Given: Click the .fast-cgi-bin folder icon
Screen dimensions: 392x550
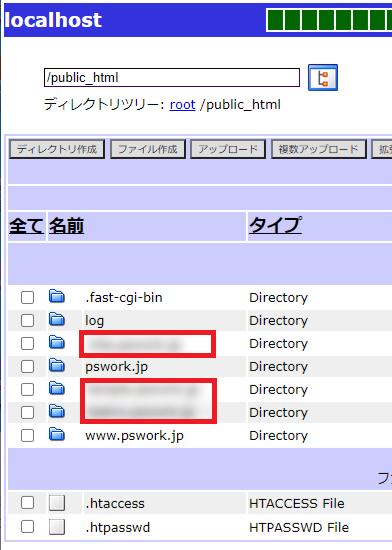Looking at the screenshot, I should click(x=57, y=296).
